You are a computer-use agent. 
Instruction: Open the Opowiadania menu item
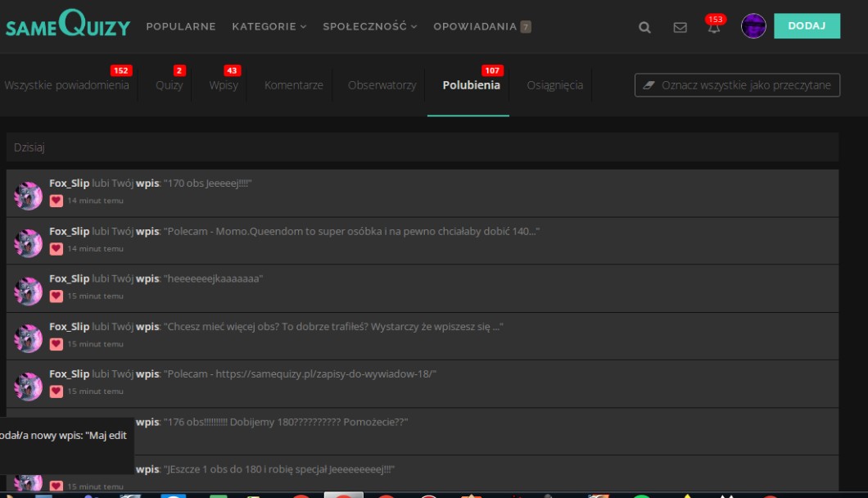coord(475,26)
